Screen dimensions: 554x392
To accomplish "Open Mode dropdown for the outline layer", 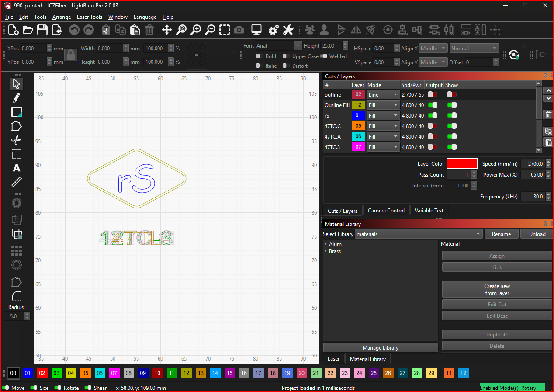I will (383, 94).
